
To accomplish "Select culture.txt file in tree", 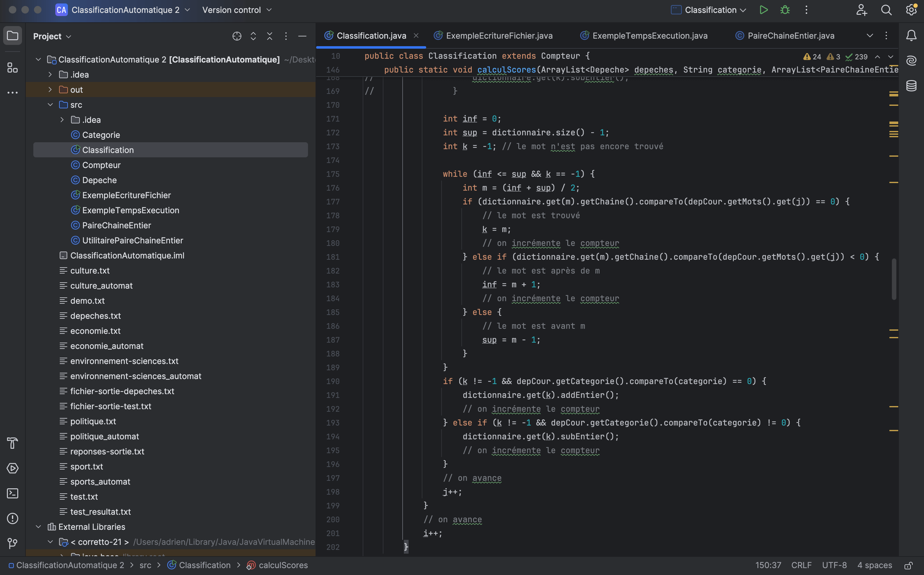I will pyautogui.click(x=90, y=271).
